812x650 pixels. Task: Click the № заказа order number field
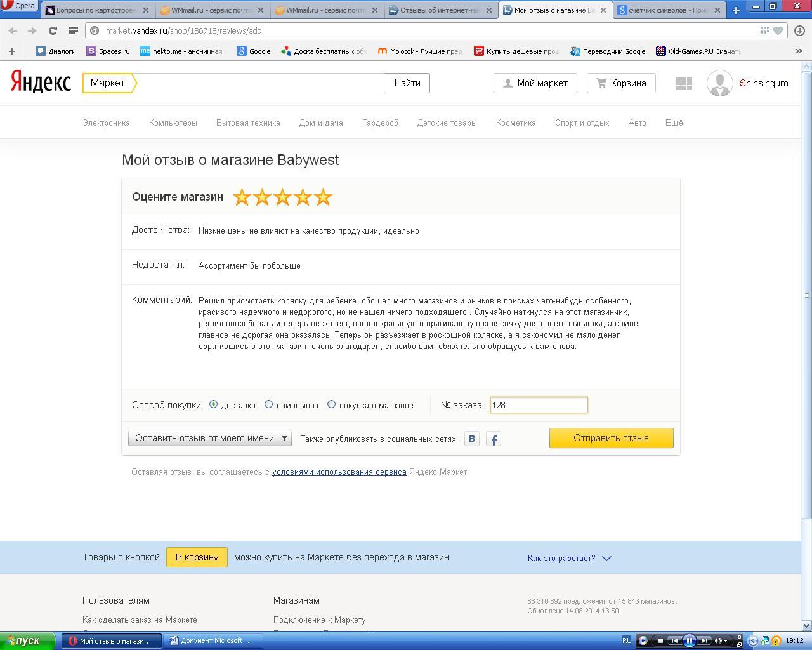click(539, 405)
